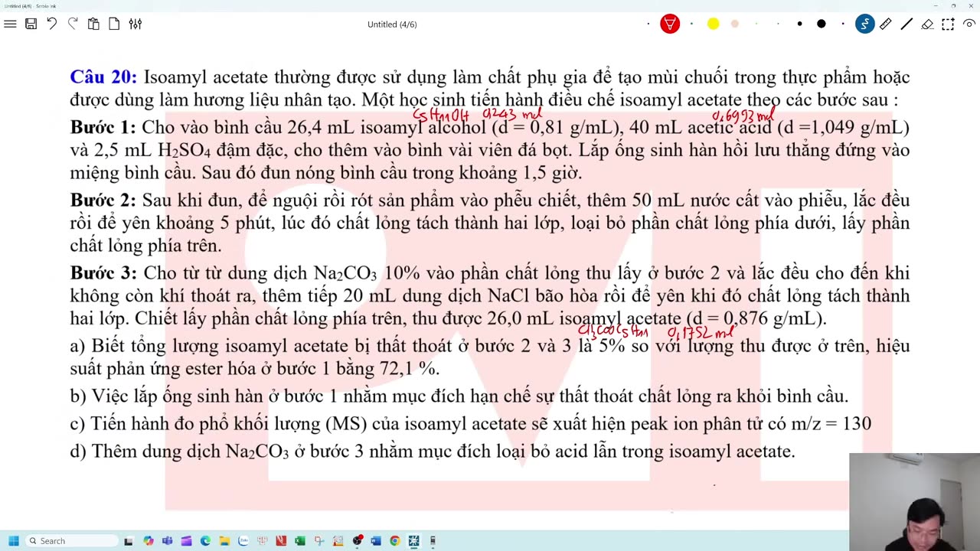Select the blue freehand ink tool
Image resolution: width=980 pixels, height=551 pixels.
click(x=864, y=24)
